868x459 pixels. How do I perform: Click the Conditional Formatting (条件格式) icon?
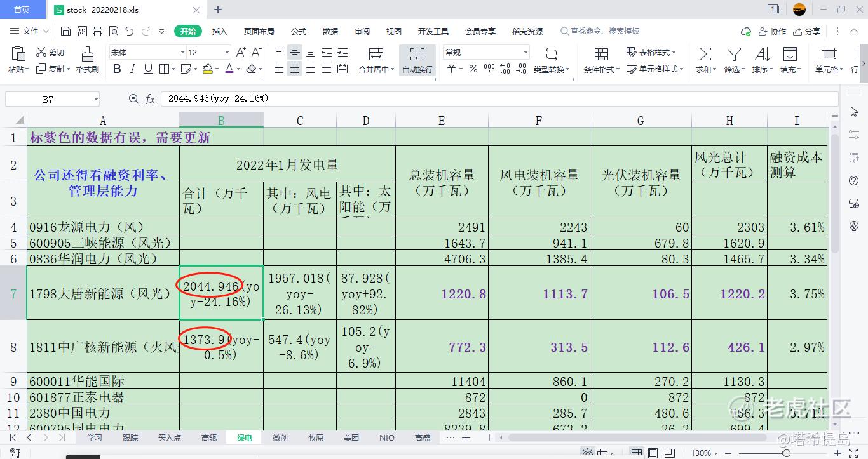pyautogui.click(x=601, y=54)
